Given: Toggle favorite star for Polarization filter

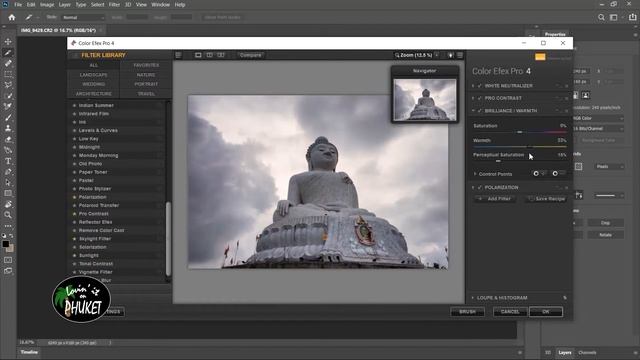Looking at the screenshot, I should tap(74, 197).
